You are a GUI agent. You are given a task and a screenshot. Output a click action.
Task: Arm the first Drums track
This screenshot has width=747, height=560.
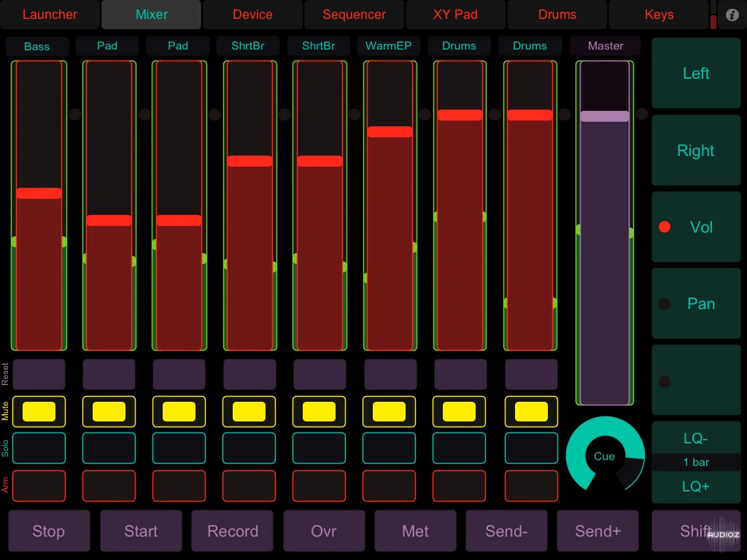[460, 486]
